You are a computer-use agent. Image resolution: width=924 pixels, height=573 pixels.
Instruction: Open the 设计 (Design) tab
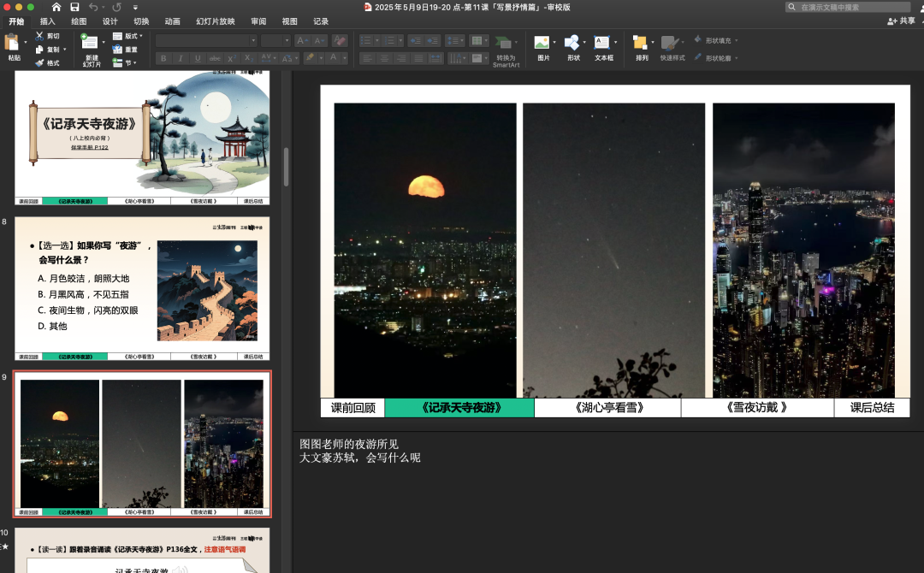[x=110, y=21]
